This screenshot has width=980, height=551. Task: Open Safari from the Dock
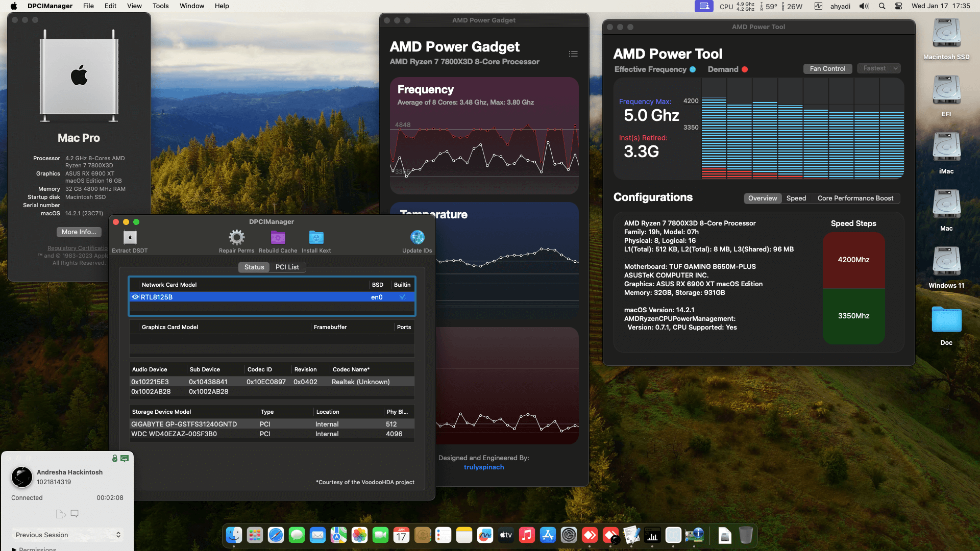tap(276, 535)
